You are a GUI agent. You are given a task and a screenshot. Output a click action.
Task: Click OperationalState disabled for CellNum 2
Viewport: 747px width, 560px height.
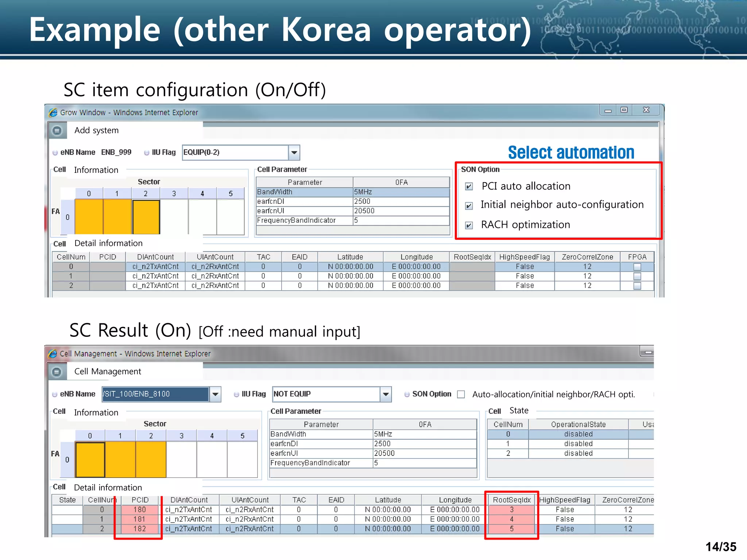click(x=578, y=453)
